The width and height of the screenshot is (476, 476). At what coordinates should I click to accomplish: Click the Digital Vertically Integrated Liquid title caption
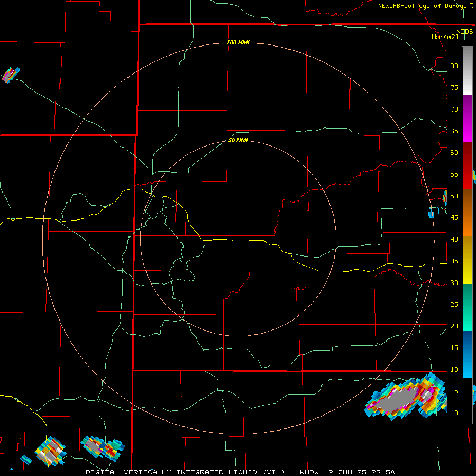point(240,472)
